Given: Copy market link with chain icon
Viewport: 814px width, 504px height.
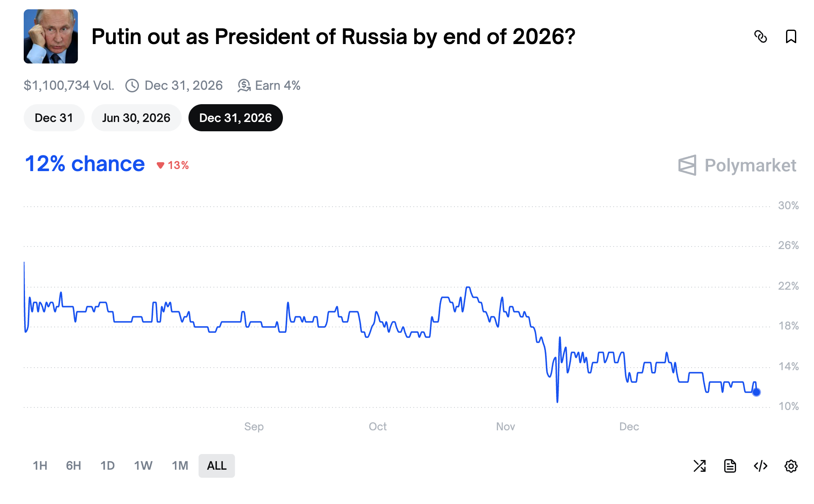Looking at the screenshot, I should [x=760, y=37].
